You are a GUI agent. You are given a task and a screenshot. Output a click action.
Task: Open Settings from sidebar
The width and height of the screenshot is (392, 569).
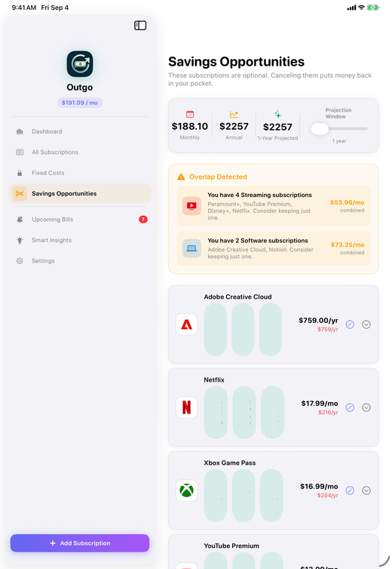click(80, 261)
